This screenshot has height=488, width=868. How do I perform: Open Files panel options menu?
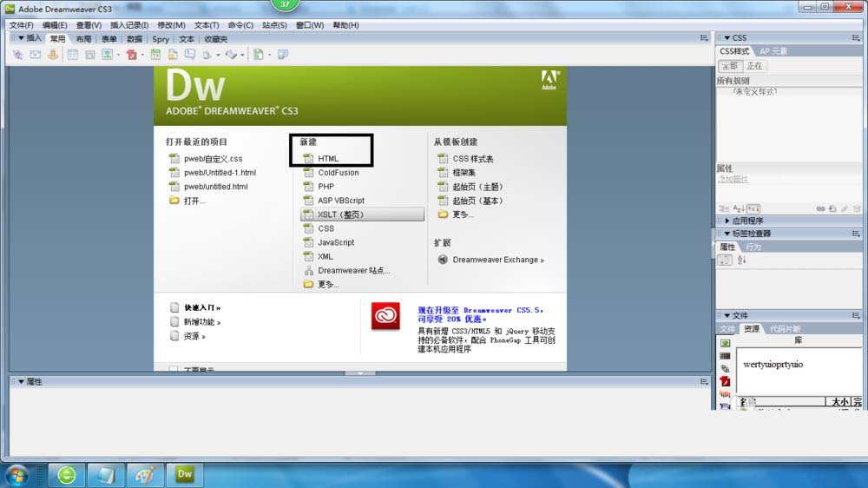[856, 316]
